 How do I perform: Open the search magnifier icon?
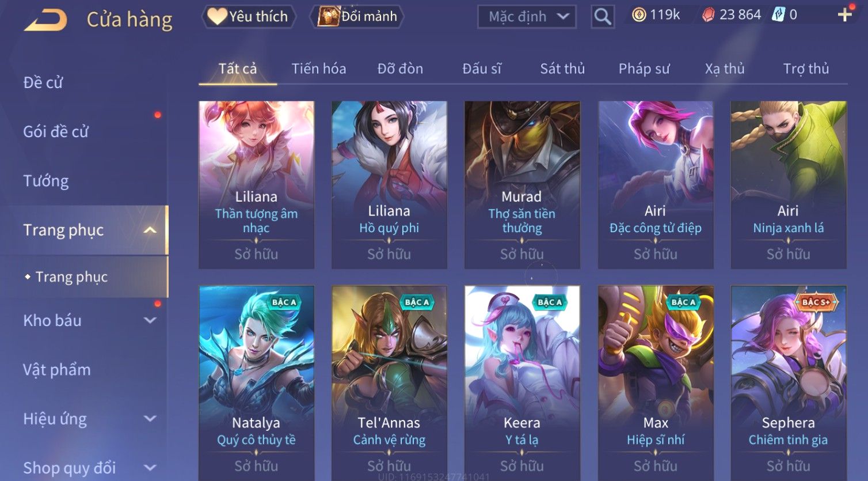(603, 17)
